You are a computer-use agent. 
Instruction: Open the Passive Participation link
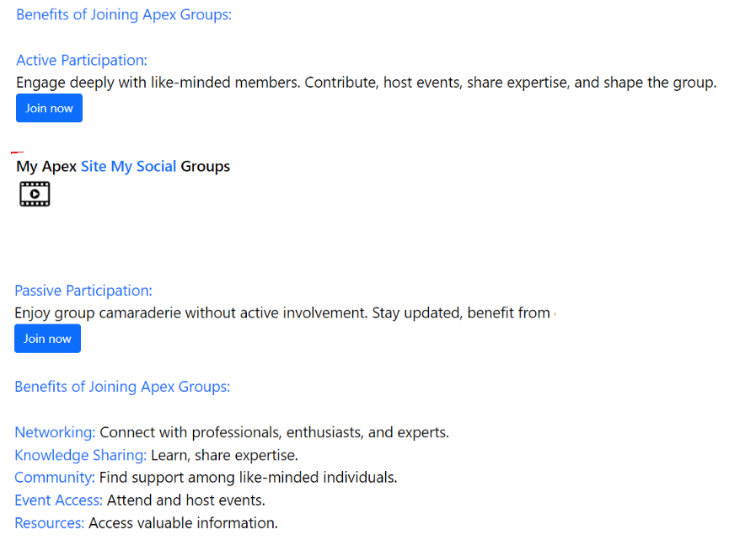[x=83, y=291]
